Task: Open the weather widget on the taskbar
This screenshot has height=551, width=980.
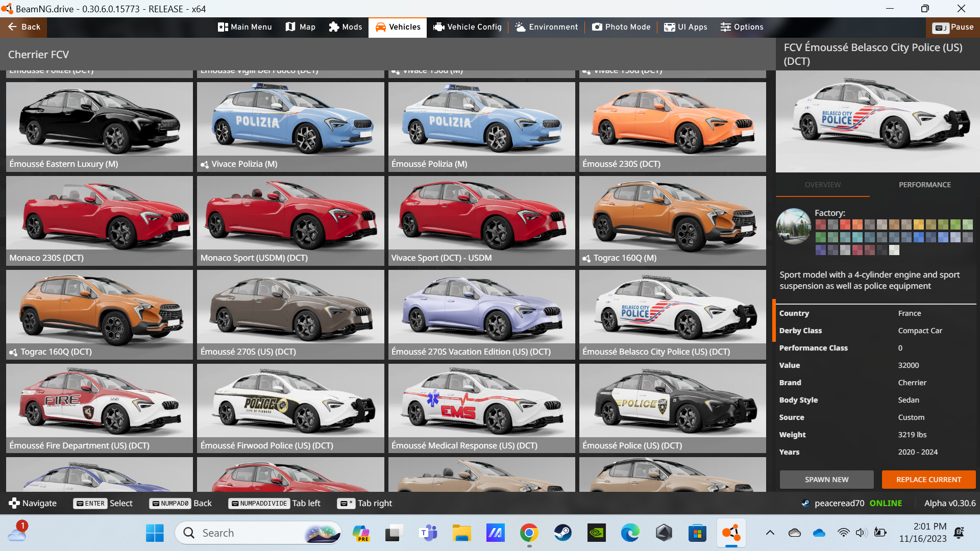Action: coord(17,532)
